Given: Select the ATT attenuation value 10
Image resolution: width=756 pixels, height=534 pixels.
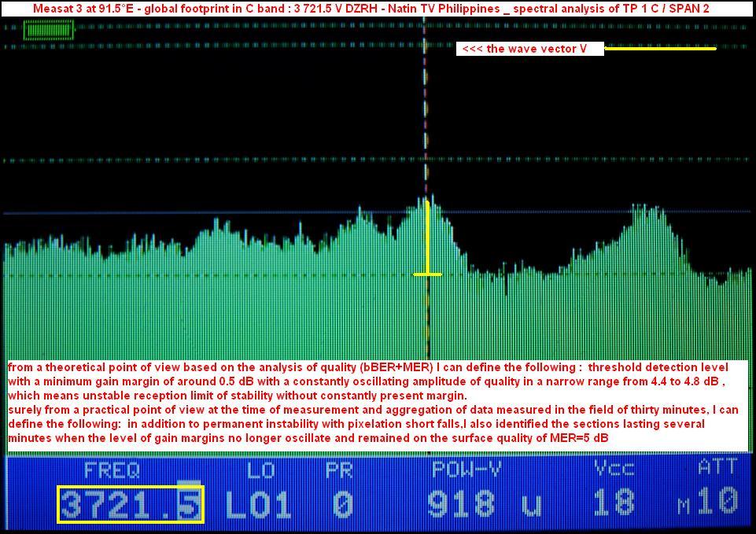Looking at the screenshot, I should (717, 502).
